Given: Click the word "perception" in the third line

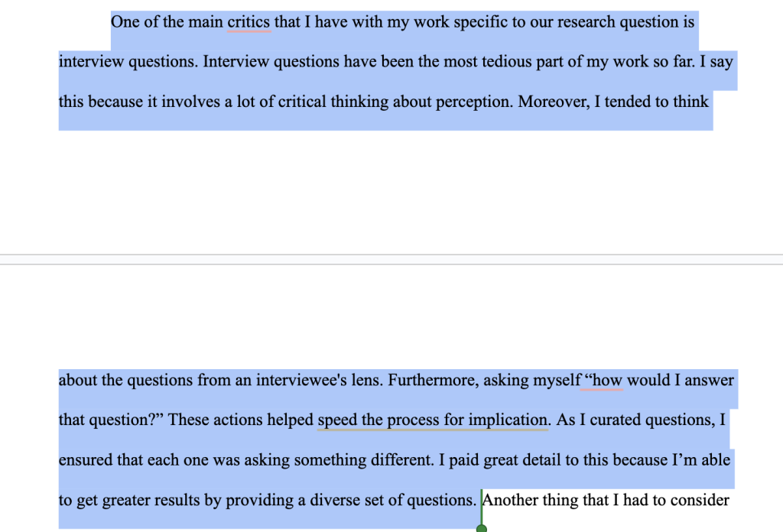Looking at the screenshot, I should point(473,102).
